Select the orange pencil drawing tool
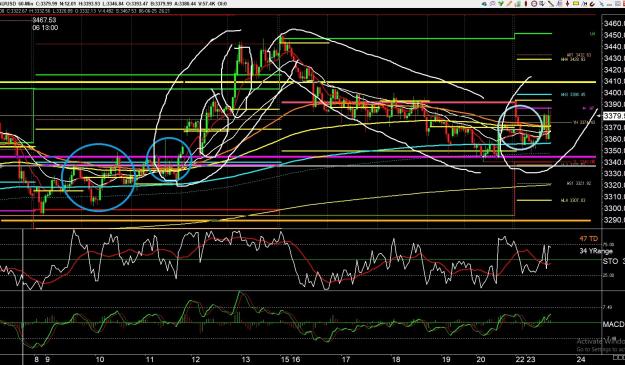The height and width of the screenshot is (365, 625). [509, 4]
